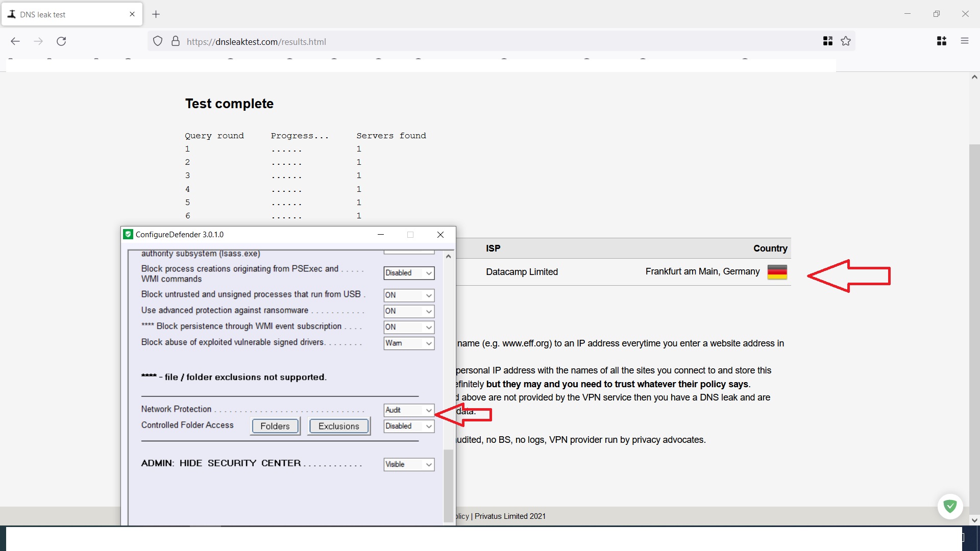This screenshot has height=551, width=980.
Task: Click the Exclusions button
Action: [339, 426]
